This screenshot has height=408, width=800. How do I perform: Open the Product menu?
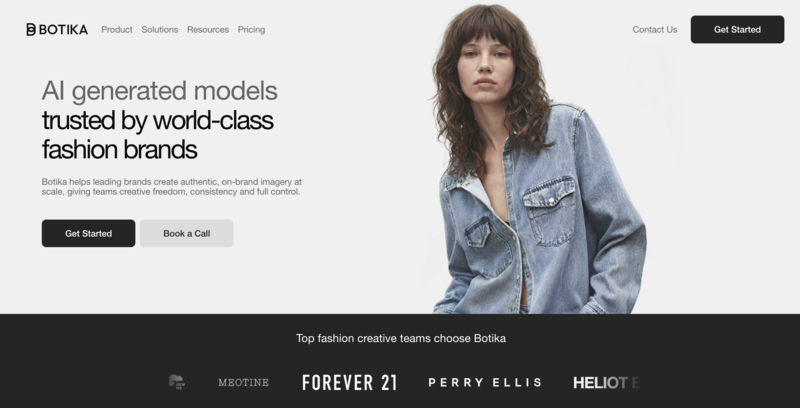[117, 30]
